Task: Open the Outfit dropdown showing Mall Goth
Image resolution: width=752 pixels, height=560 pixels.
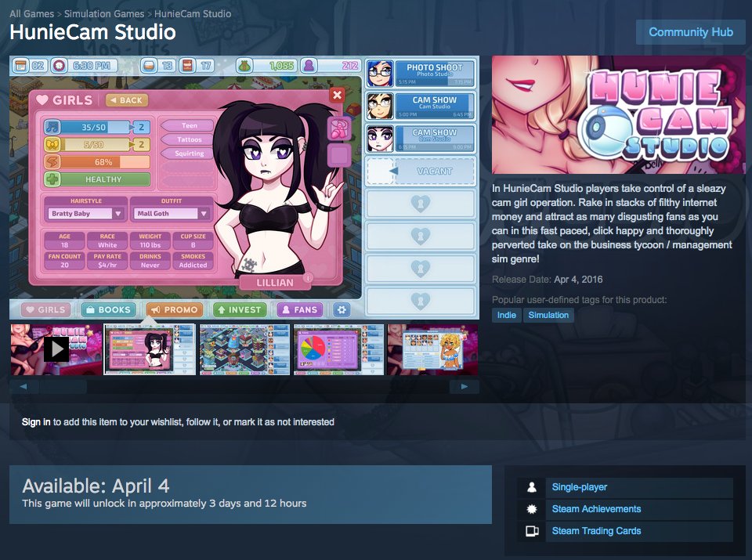Action: [x=172, y=213]
